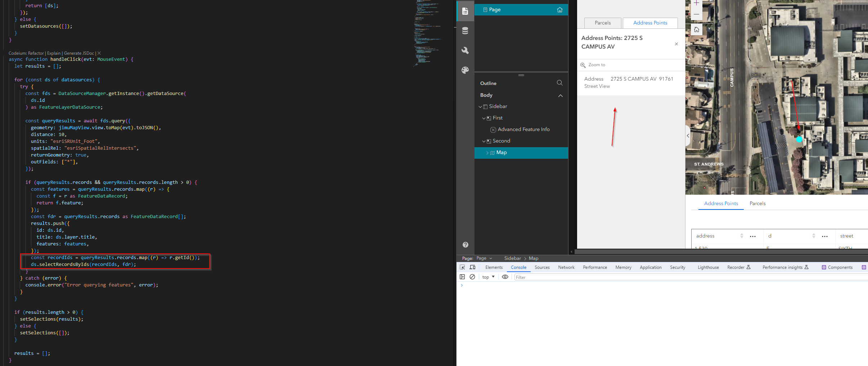Screen dimensions: 868x366
Task: Select the inspect element icon in DevTools
Action: [x=462, y=267]
